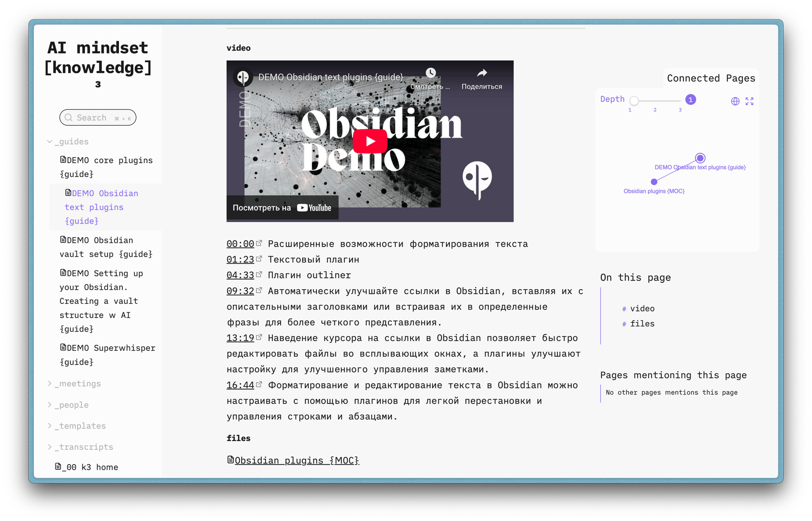Viewport: 812px width, 521px height.
Task: Open the 'Obsidian plugins {MOC}' file link
Action: [x=296, y=460]
